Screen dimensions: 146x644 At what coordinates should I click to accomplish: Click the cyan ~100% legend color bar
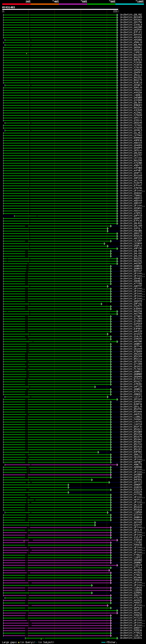click(x=130, y=4)
